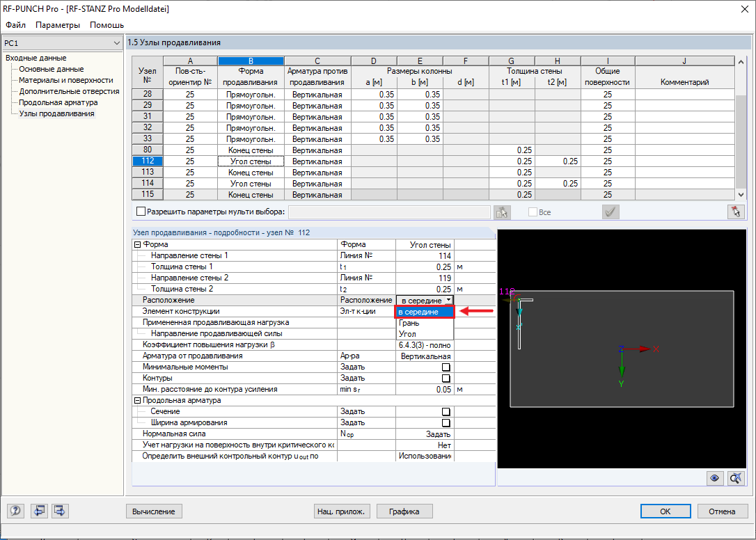Check 'Сечение' Задать box

[x=446, y=412]
